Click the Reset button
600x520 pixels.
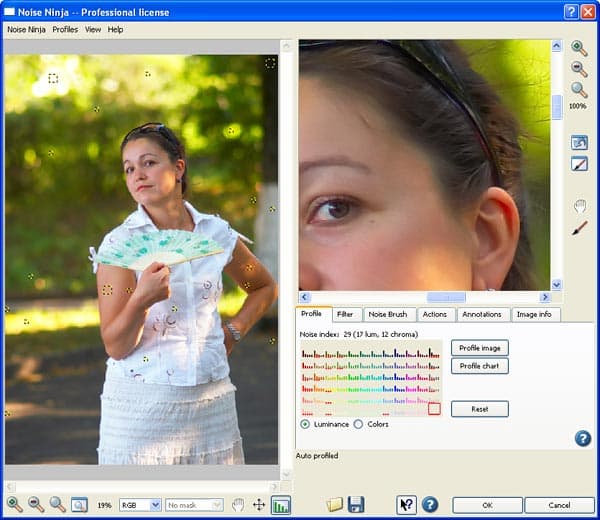pyautogui.click(x=479, y=409)
